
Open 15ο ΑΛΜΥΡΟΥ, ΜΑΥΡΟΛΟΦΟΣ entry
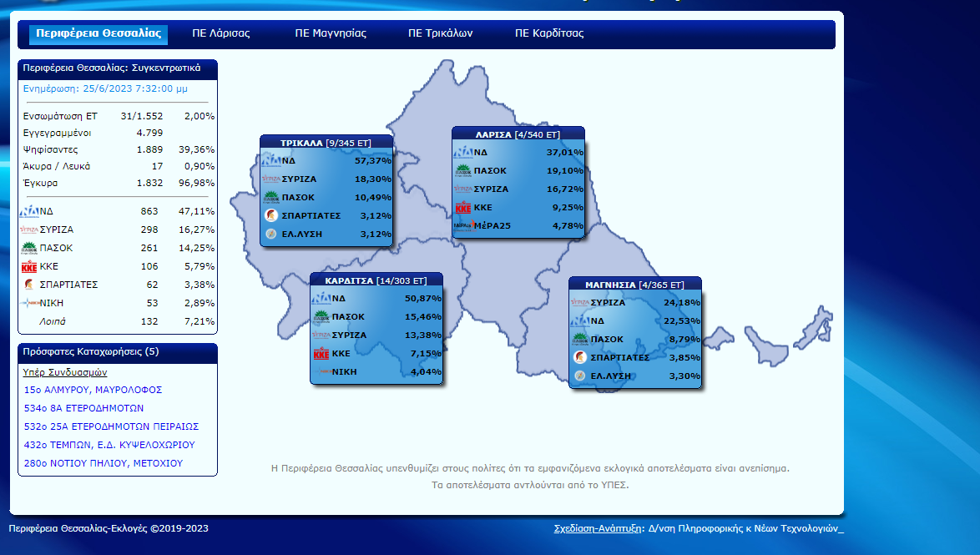pos(93,390)
